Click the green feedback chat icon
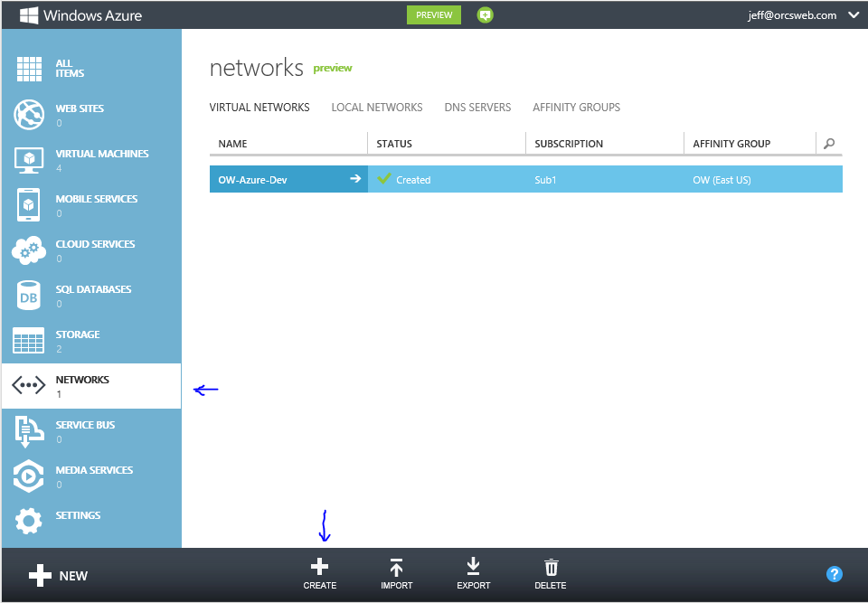This screenshot has width=868, height=603. 485,15
